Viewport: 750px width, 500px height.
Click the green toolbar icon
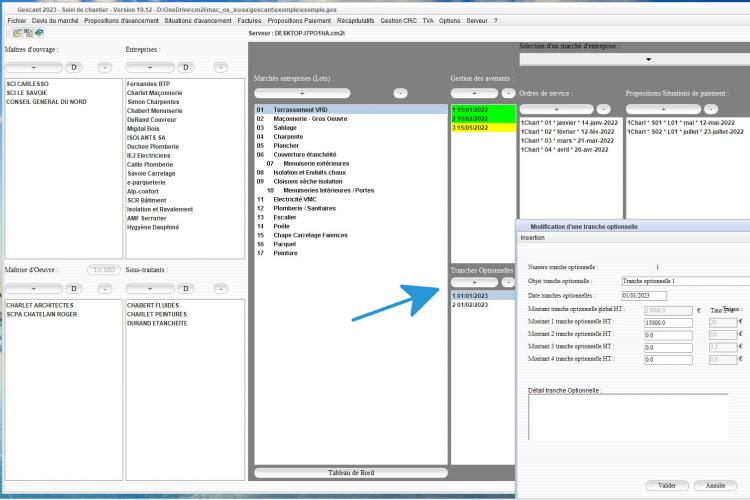pos(39,33)
